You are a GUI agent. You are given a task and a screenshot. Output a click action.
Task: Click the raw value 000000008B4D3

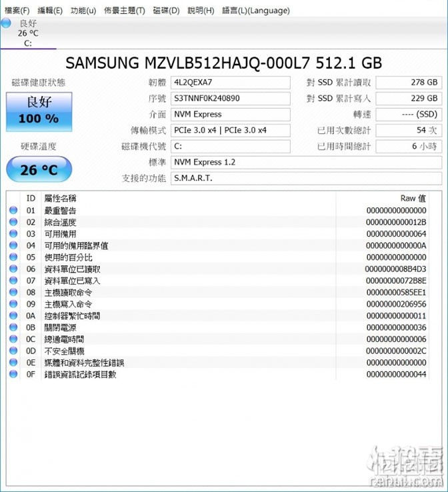point(395,269)
